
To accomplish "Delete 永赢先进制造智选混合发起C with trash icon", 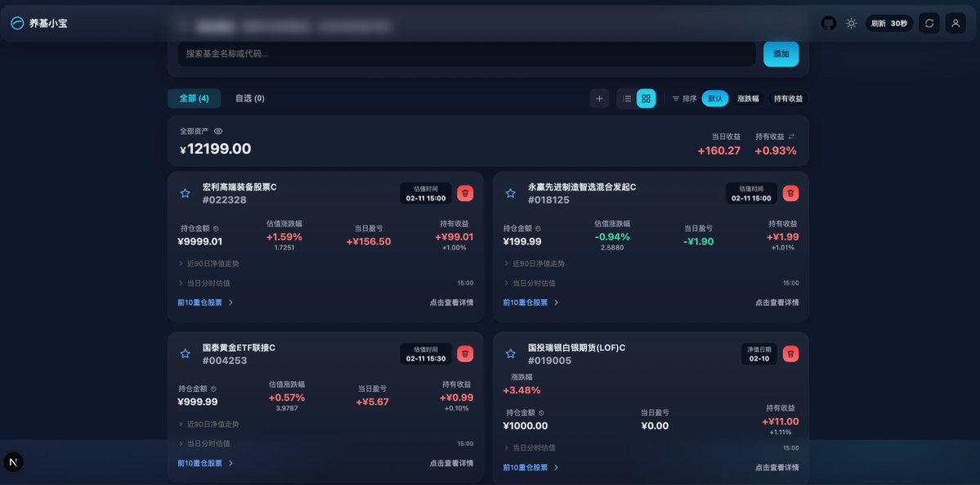I will [x=790, y=193].
